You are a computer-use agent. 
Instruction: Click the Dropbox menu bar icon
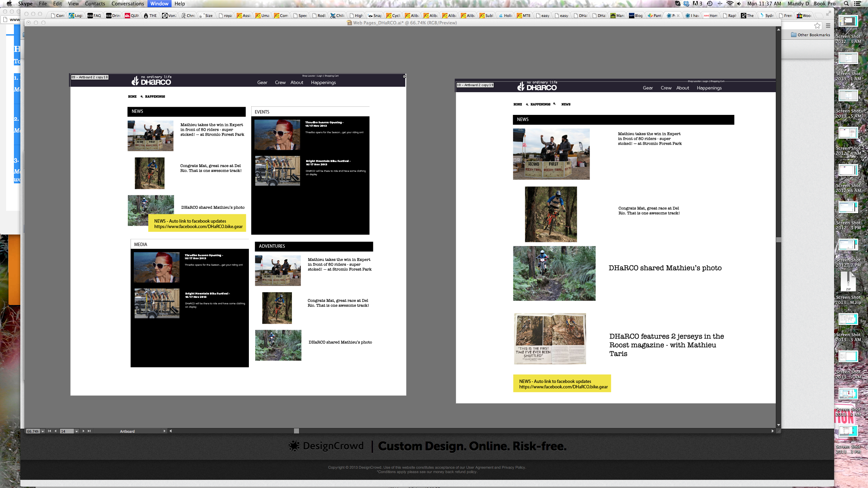[x=686, y=4]
